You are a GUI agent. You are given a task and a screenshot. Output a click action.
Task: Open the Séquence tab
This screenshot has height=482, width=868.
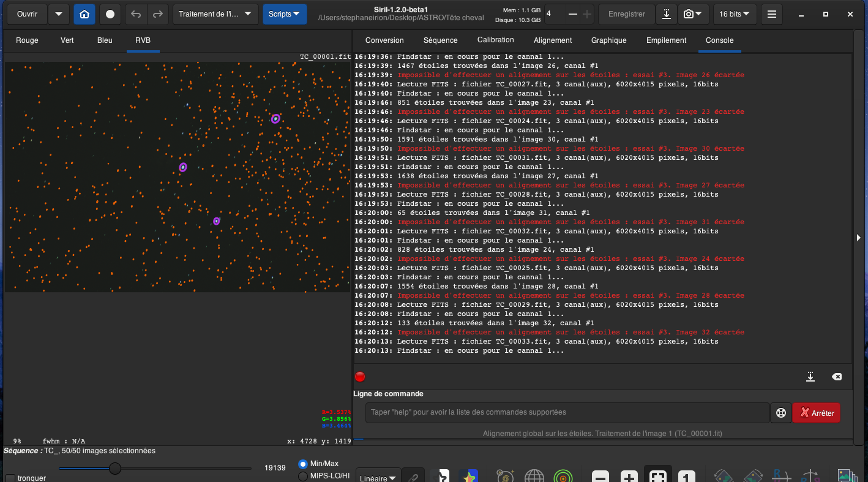click(440, 40)
